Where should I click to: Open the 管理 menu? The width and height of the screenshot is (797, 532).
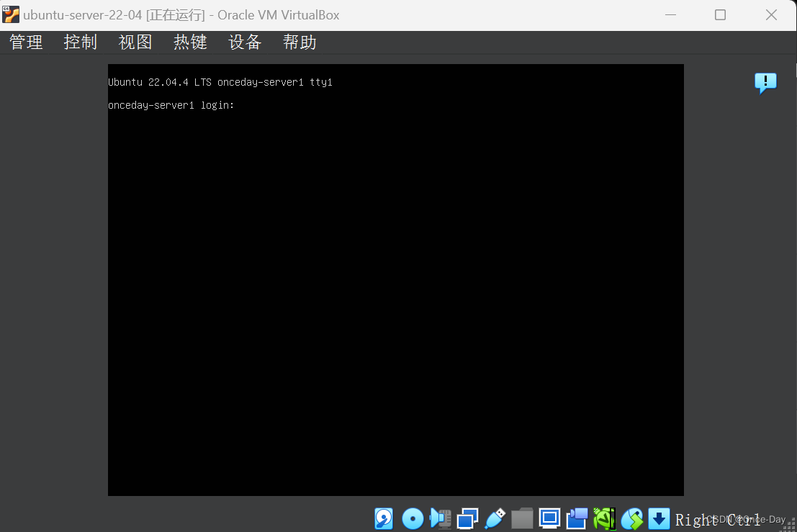(x=26, y=42)
